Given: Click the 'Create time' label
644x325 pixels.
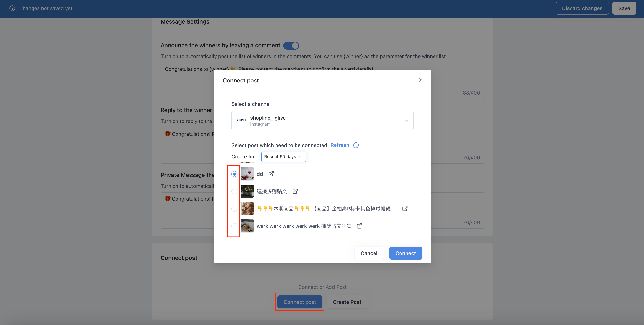Looking at the screenshot, I should coord(245,157).
